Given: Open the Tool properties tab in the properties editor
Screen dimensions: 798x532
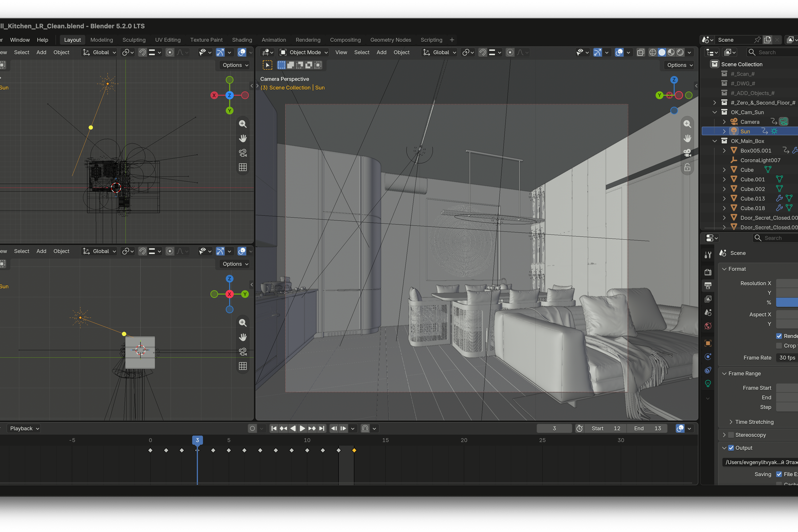Looking at the screenshot, I should (708, 255).
